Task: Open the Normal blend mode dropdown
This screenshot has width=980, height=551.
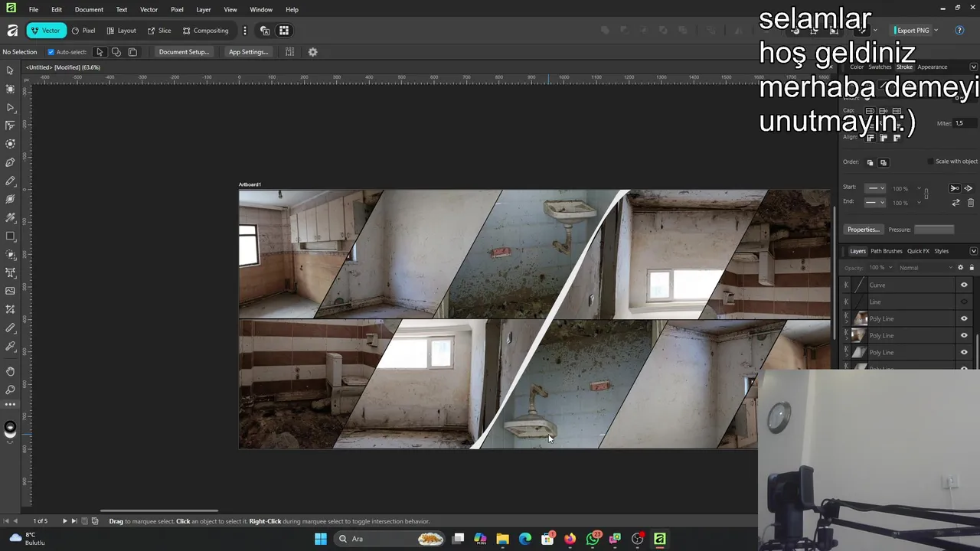Action: tap(926, 268)
